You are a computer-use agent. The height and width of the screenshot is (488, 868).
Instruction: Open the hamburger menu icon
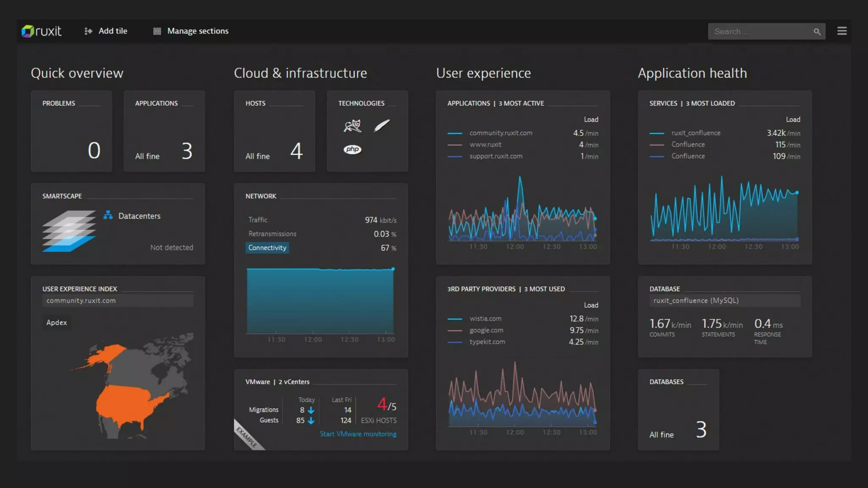coord(842,31)
